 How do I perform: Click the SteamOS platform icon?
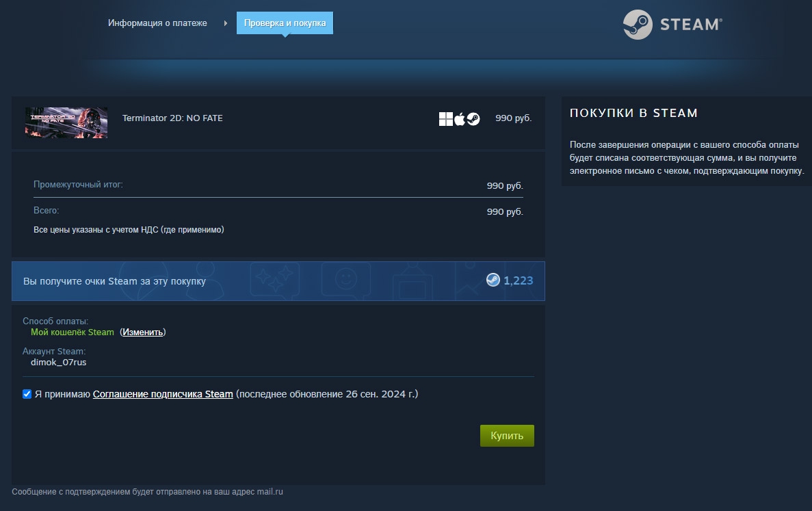pos(473,119)
